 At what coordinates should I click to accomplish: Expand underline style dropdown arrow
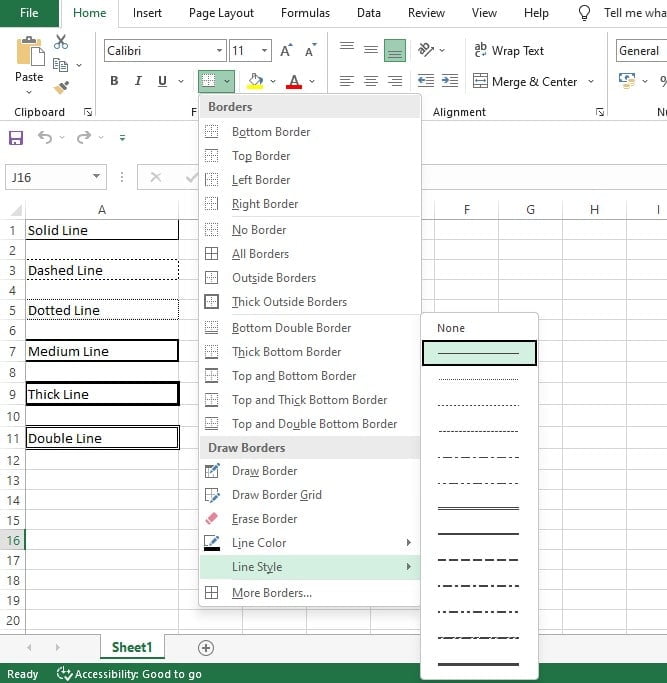tap(181, 81)
